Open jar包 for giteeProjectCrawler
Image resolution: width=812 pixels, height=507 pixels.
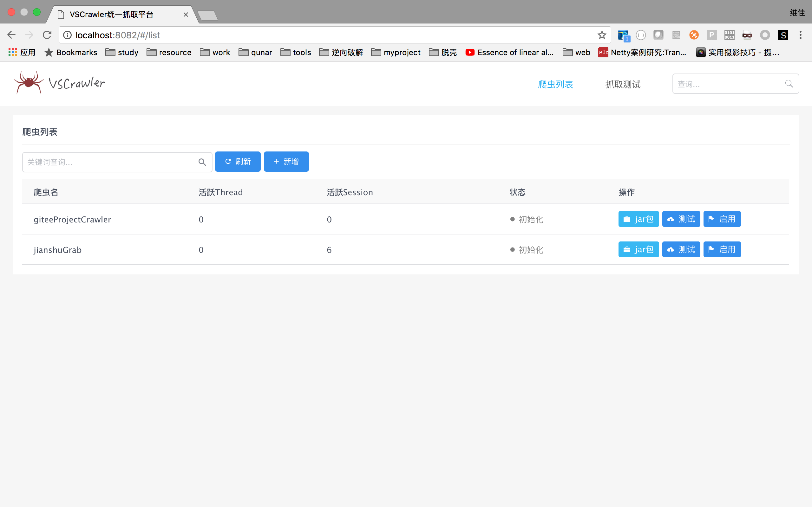click(638, 219)
